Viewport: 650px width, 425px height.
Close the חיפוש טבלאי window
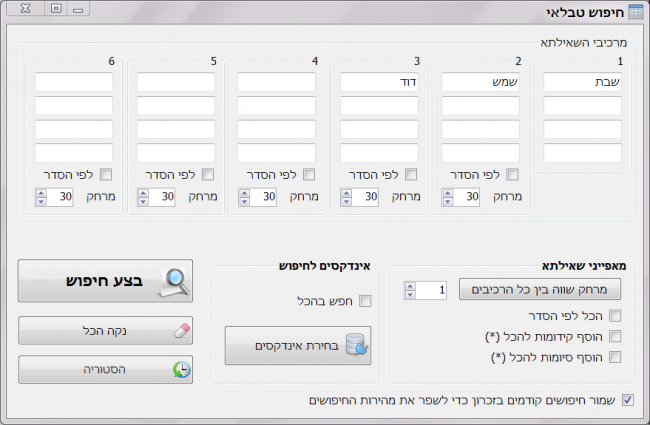(25, 8)
